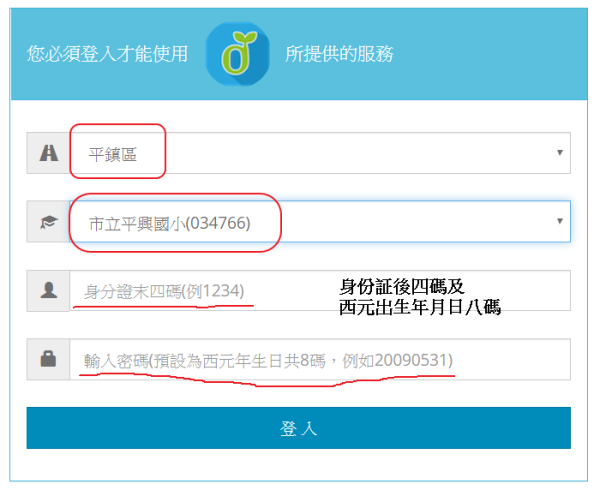Click the user silhouette icon

pyautogui.click(x=48, y=291)
